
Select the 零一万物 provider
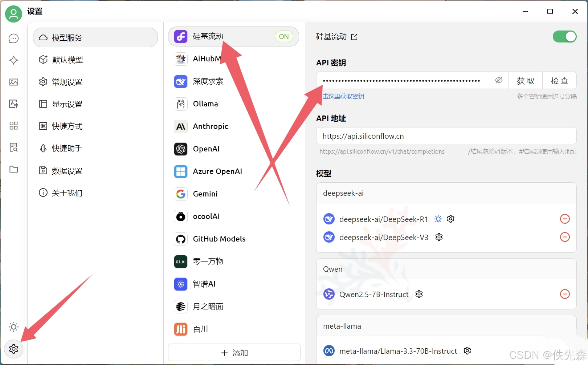tap(233, 261)
